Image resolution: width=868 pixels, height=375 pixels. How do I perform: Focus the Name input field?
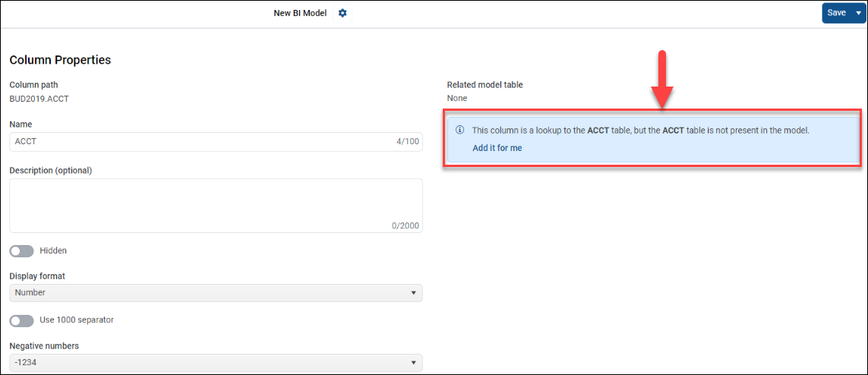197,142
